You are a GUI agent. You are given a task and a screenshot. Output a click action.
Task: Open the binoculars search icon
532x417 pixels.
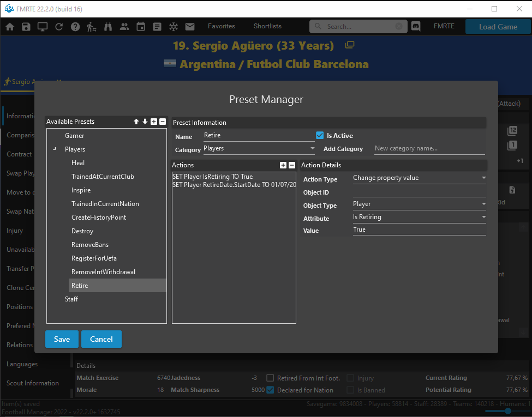tap(108, 27)
